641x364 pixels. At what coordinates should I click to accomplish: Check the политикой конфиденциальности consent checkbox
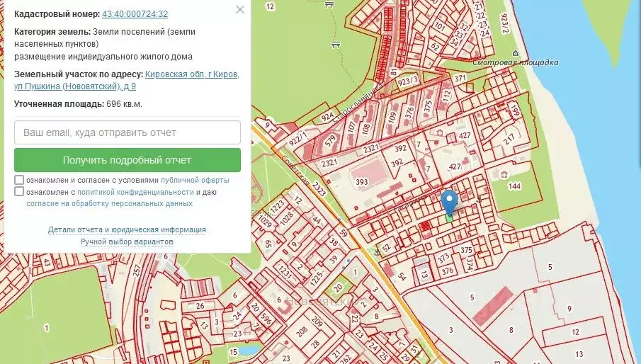coord(19,192)
